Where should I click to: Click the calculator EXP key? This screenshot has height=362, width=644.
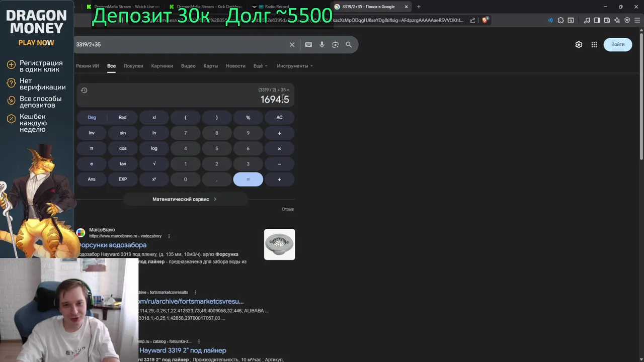123,179
